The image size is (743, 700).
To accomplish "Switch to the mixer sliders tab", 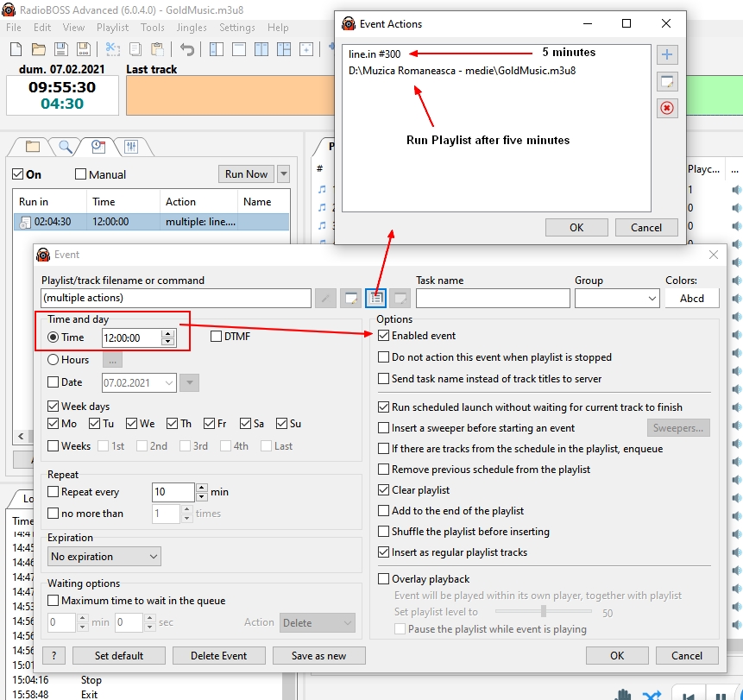I will 131,147.
